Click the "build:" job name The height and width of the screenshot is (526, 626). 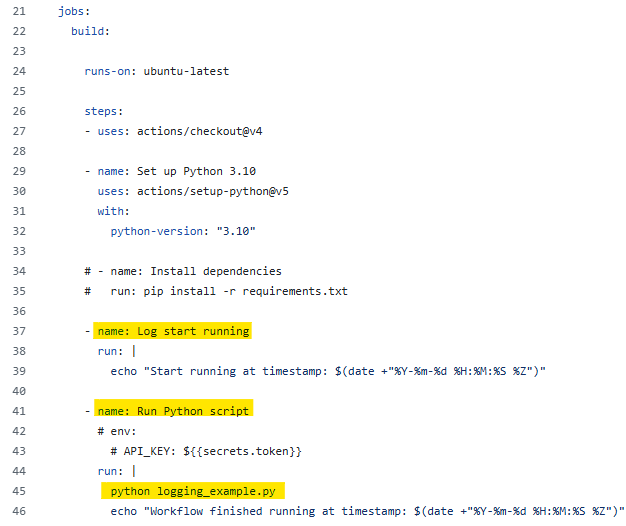pyautogui.click(x=90, y=31)
